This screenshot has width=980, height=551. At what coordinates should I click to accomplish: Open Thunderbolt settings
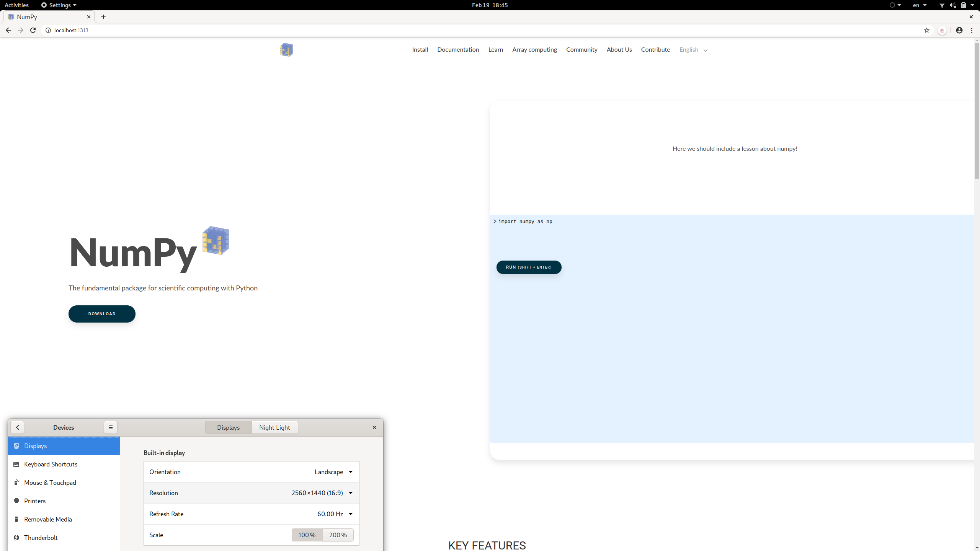point(41,538)
